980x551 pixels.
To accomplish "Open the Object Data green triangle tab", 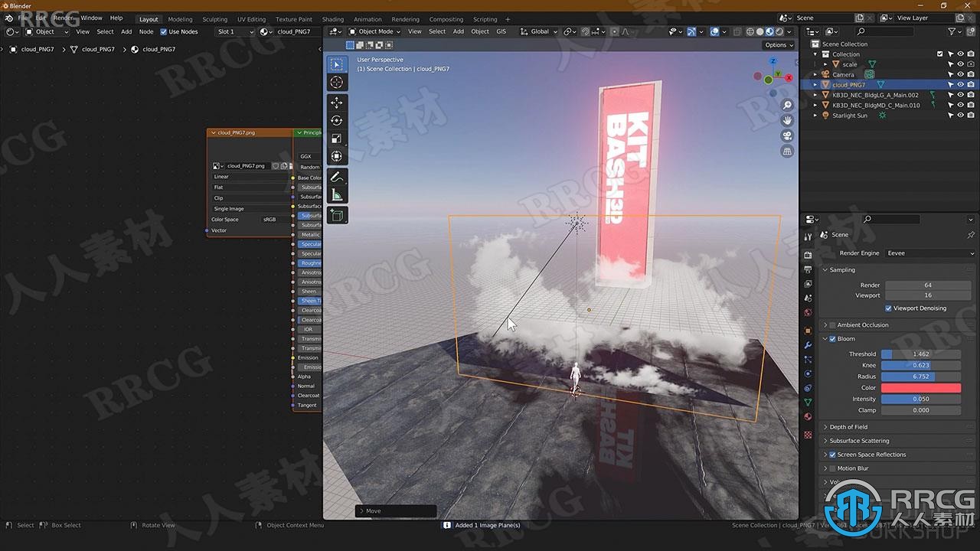I will click(x=808, y=402).
